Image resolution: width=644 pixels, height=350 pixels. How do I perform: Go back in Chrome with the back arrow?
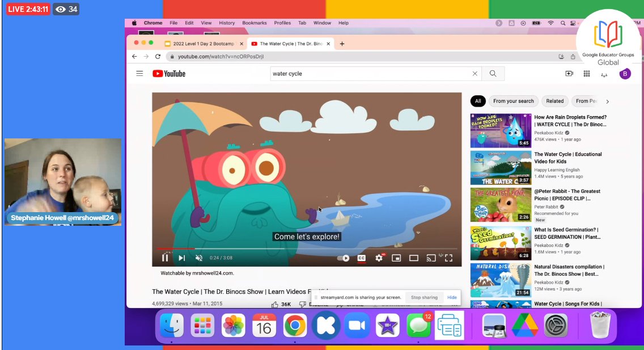click(135, 56)
